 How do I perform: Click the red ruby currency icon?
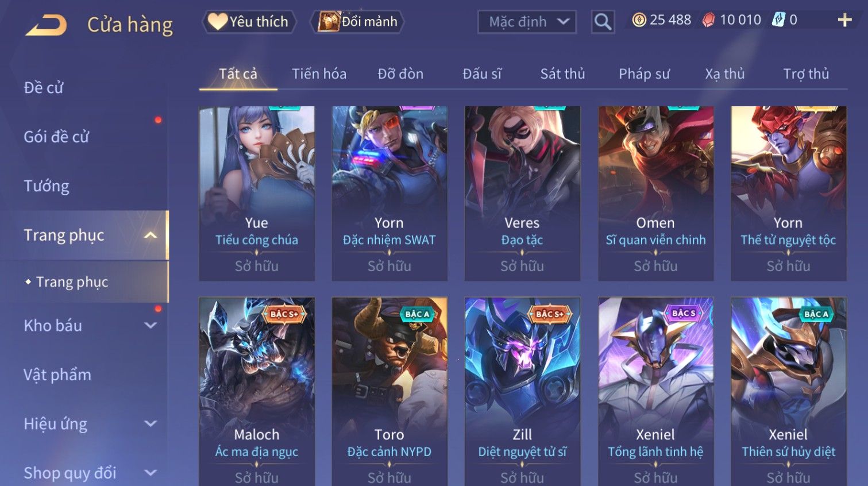click(x=709, y=20)
